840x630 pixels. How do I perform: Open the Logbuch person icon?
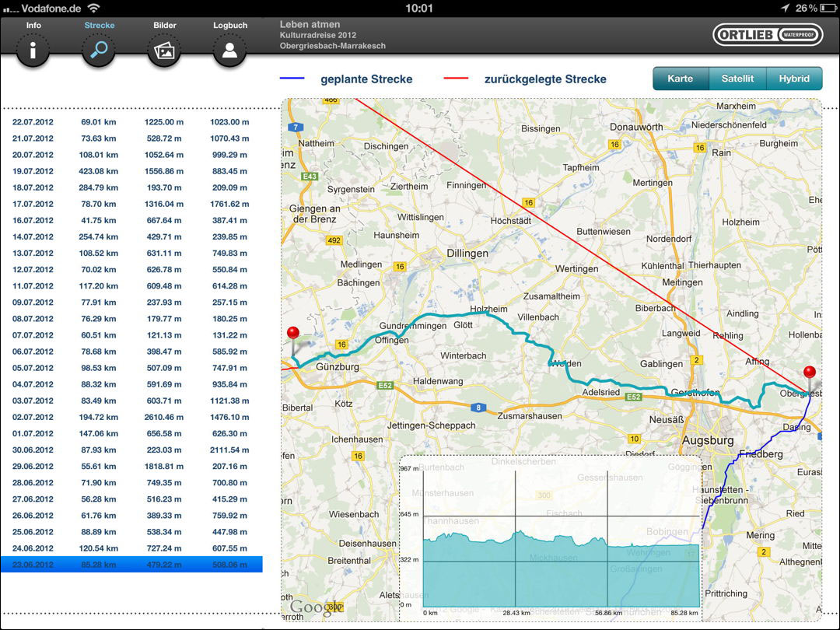coord(229,51)
